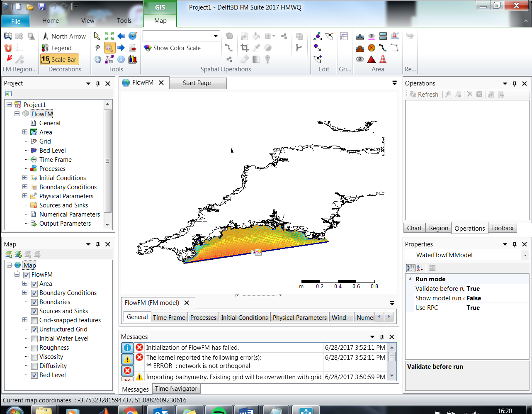Uncheck the Bed Level map layer

pyautogui.click(x=34, y=375)
